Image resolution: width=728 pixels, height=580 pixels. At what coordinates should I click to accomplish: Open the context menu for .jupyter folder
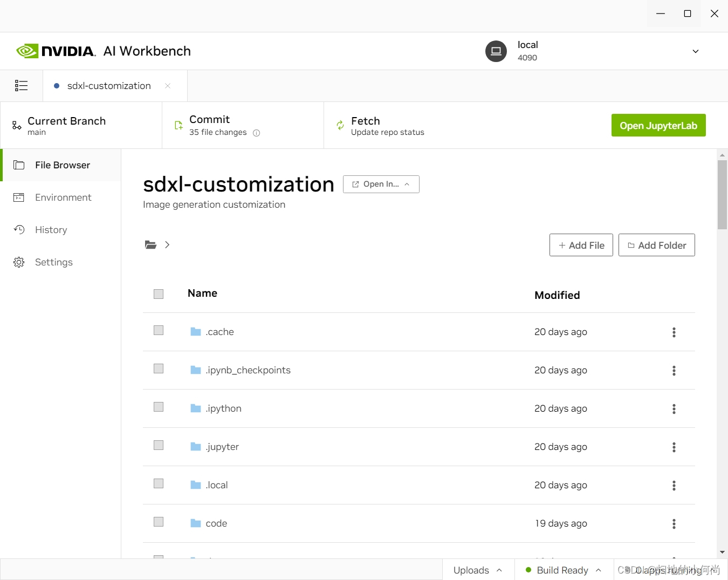[x=674, y=447]
